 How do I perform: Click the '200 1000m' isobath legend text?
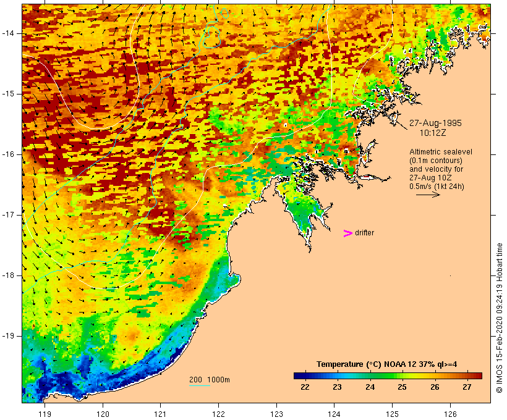click(210, 380)
